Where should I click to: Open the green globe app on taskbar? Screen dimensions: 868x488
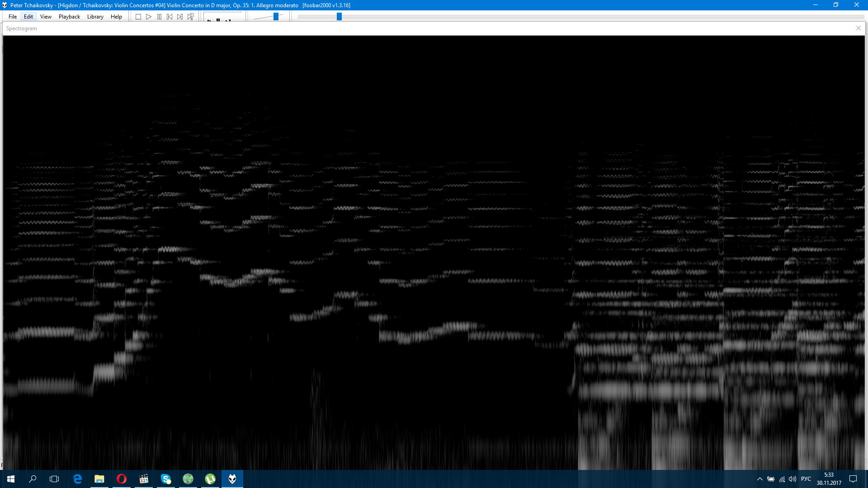click(x=188, y=479)
